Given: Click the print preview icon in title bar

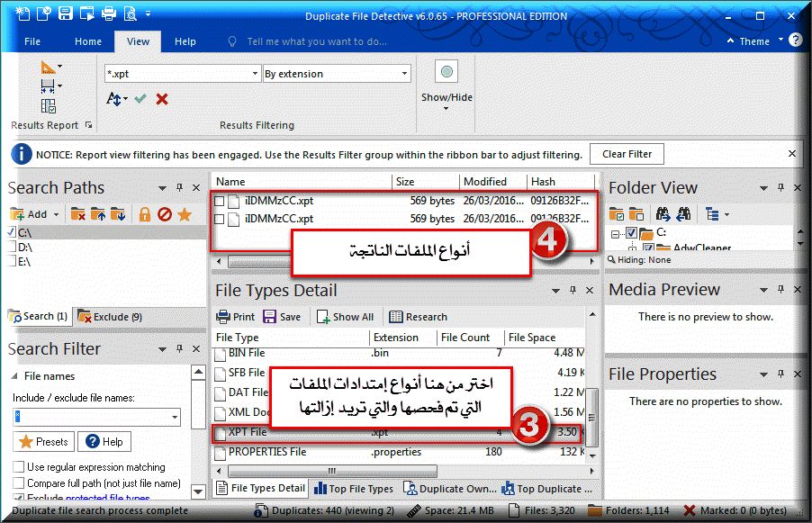Looking at the screenshot, I should pos(130,14).
